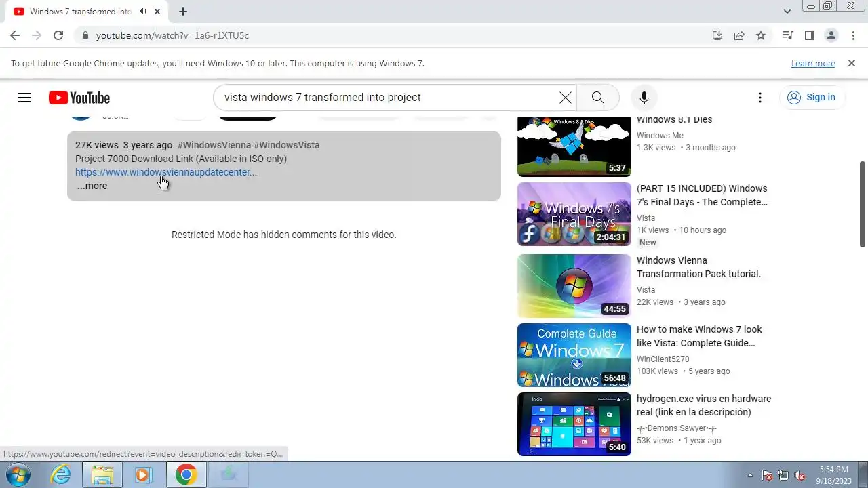Open YouTube settings three-dot menu

(760, 98)
